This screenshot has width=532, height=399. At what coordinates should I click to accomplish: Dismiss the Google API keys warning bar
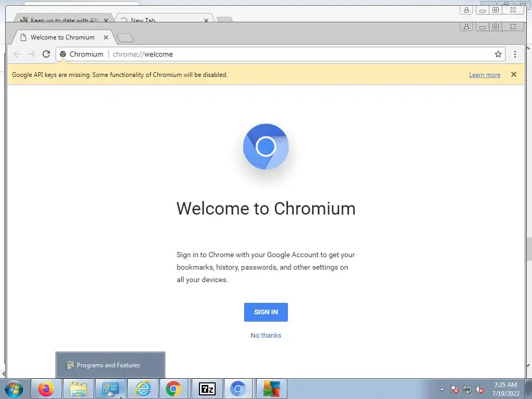tap(514, 74)
